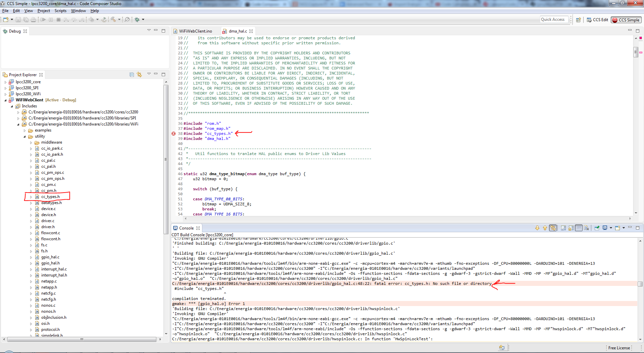Open the Build hammer dropdown arrow
This screenshot has width=644, height=353.
[119, 19]
